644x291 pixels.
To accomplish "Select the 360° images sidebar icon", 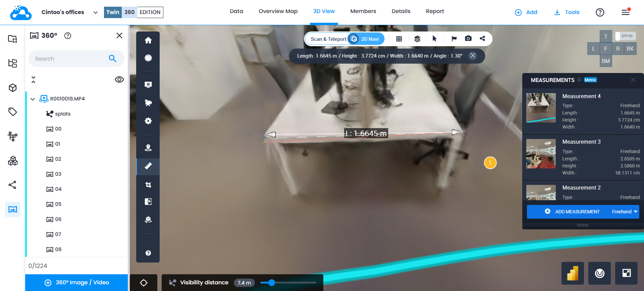I will pos(13,209).
